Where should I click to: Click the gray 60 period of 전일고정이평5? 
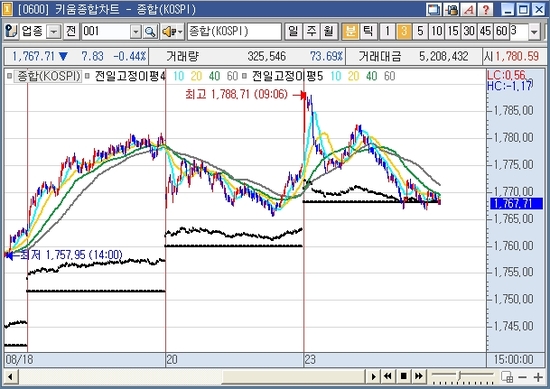tap(389, 76)
